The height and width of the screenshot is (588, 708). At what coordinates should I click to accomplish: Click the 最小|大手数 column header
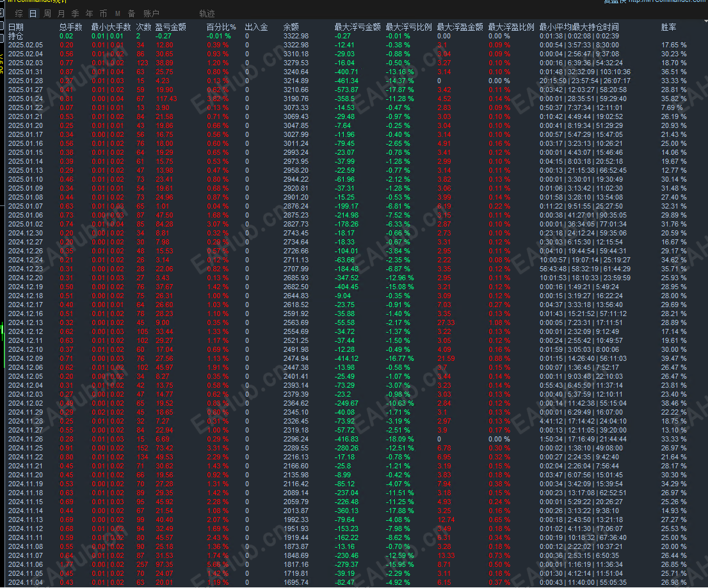click(111, 27)
